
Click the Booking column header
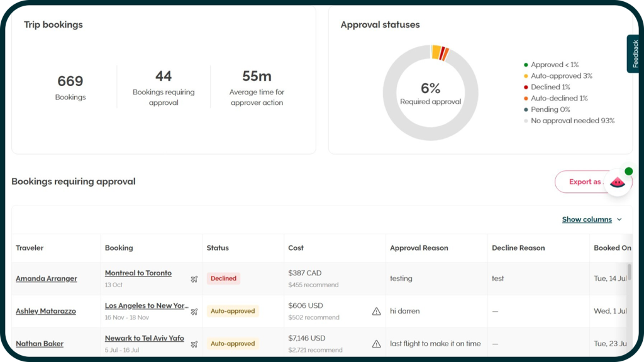[x=119, y=248]
